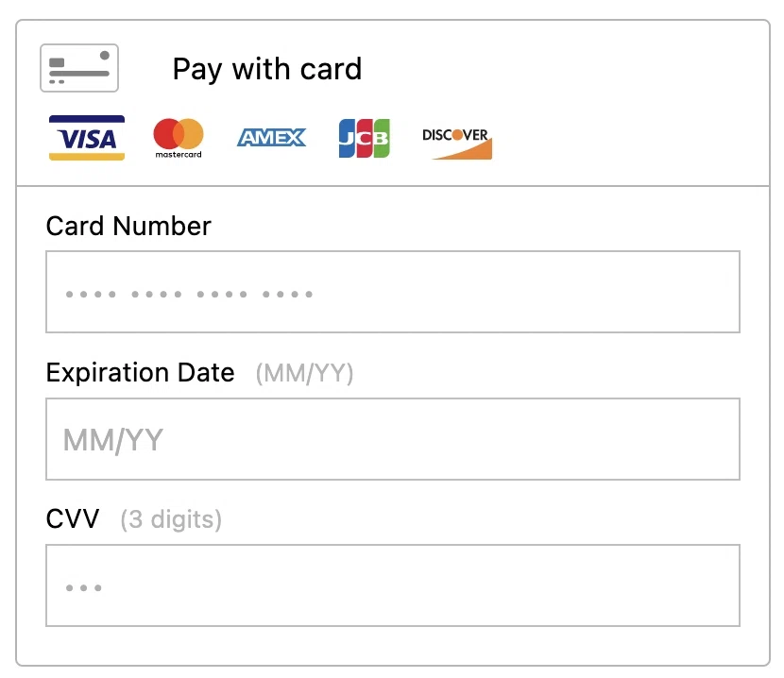784x678 pixels.
Task: Select the Visa card logo
Action: click(87, 138)
